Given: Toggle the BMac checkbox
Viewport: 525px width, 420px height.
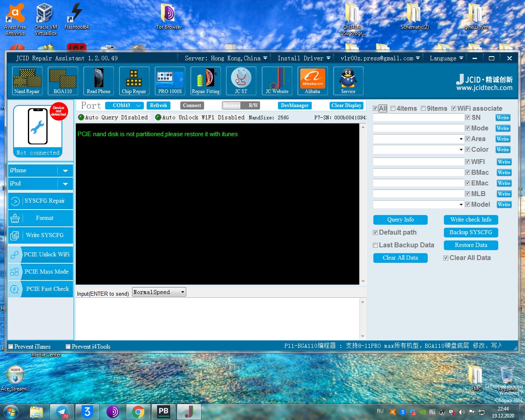Looking at the screenshot, I should coord(468,173).
